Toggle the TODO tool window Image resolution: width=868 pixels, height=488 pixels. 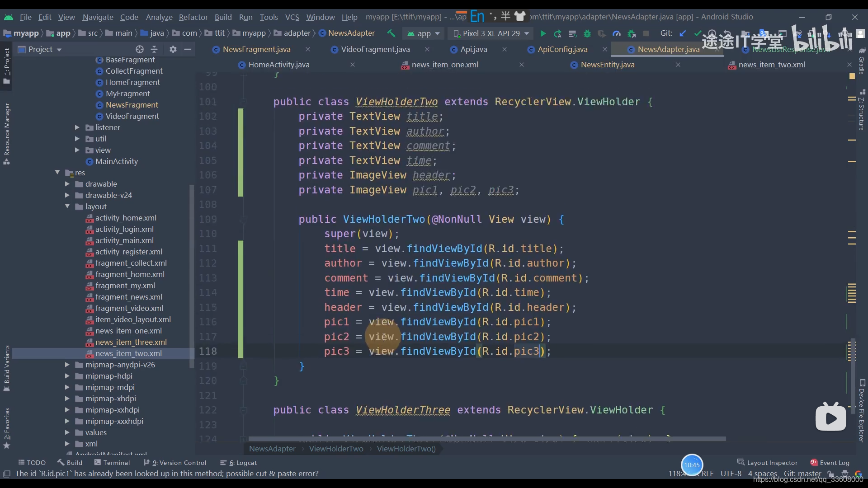pos(32,463)
